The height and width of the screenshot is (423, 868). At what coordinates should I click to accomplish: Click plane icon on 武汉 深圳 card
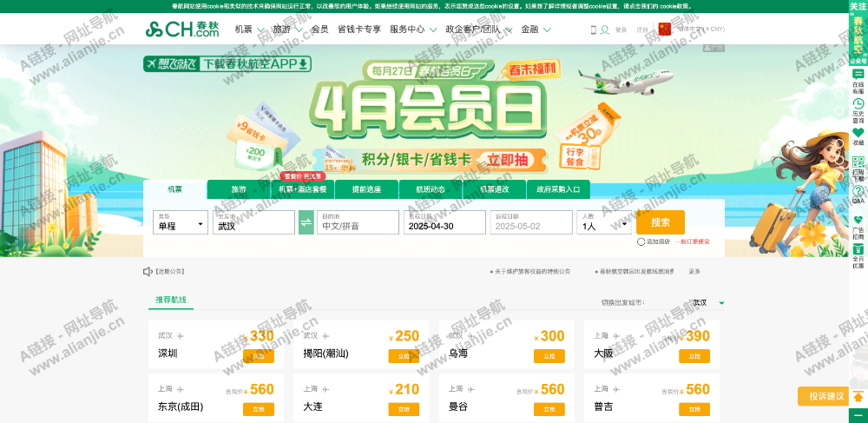(x=181, y=335)
